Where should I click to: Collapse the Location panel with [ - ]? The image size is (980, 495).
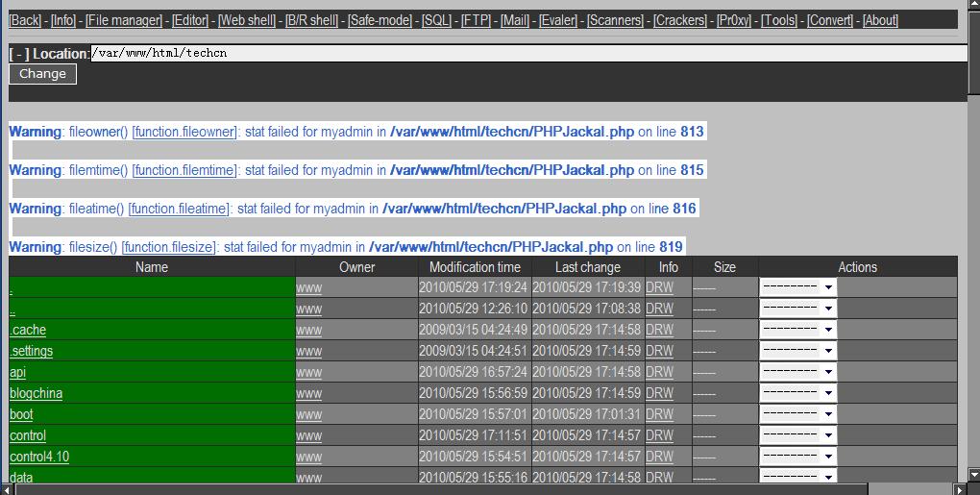(19, 54)
